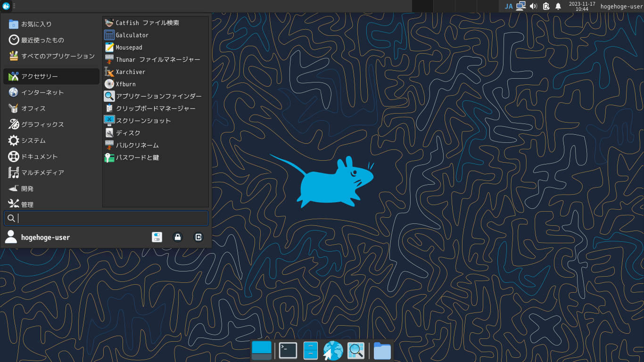This screenshot has width=644, height=362.
Task: Click the menu search field
Action: pyautogui.click(x=106, y=218)
